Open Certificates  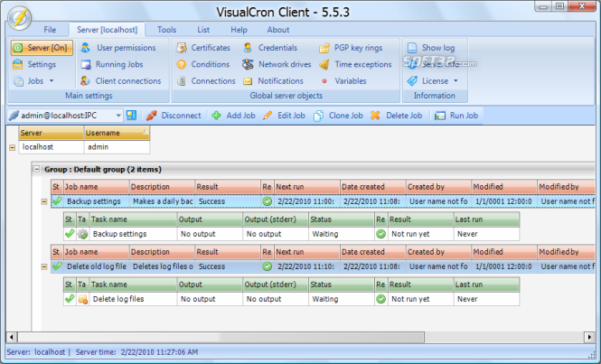tap(203, 48)
